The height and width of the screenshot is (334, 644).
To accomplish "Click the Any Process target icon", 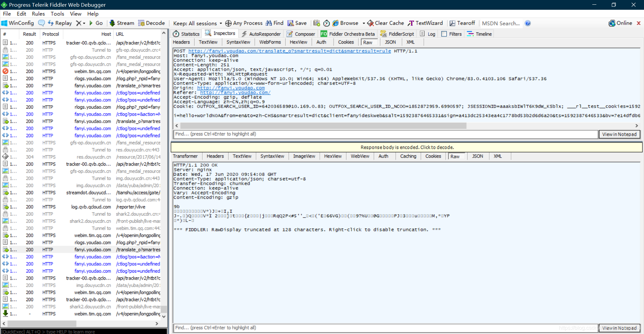I will pos(228,23).
